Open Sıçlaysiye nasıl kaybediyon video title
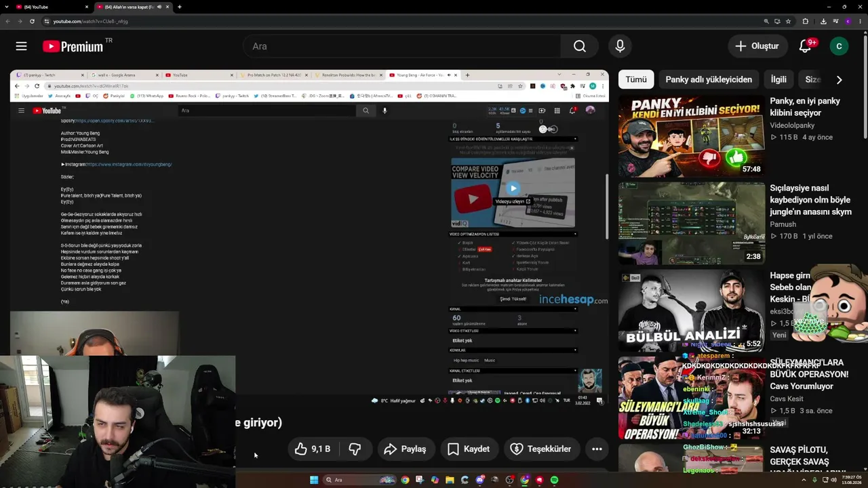Image resolution: width=868 pixels, height=488 pixels. click(811, 200)
